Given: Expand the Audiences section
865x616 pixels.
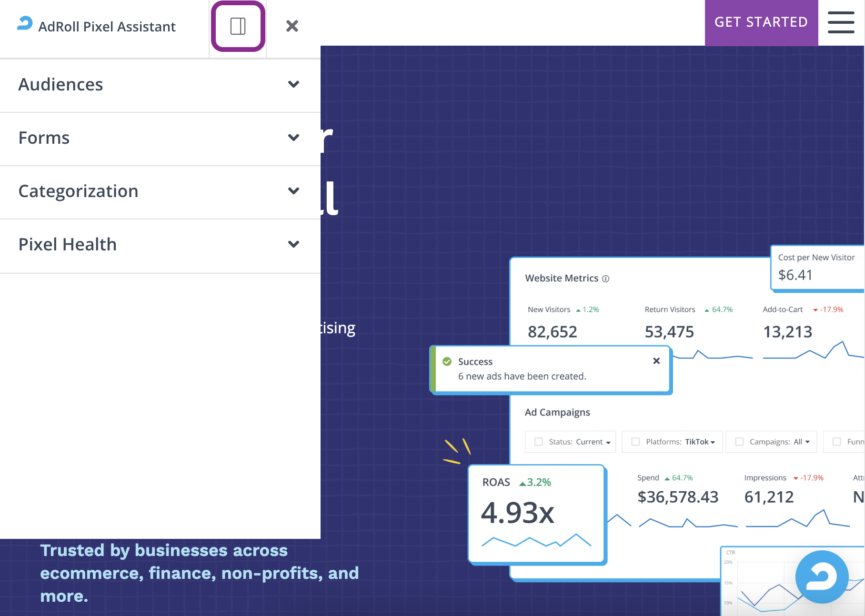Looking at the screenshot, I should tap(160, 85).
